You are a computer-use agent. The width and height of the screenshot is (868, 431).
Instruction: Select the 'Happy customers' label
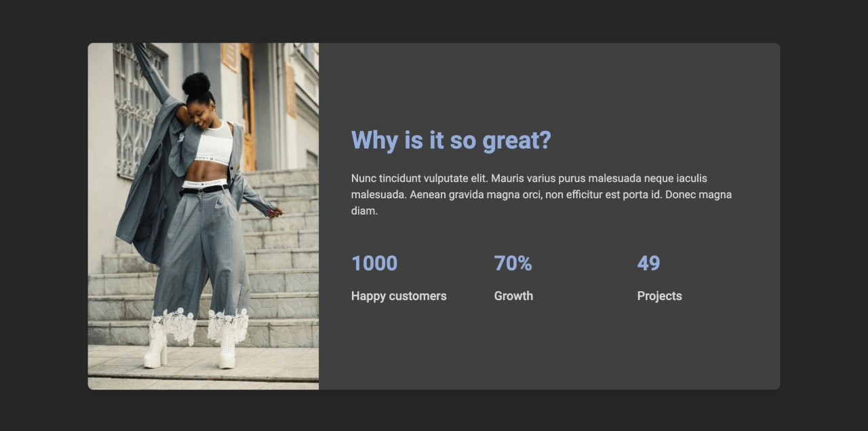coord(399,296)
